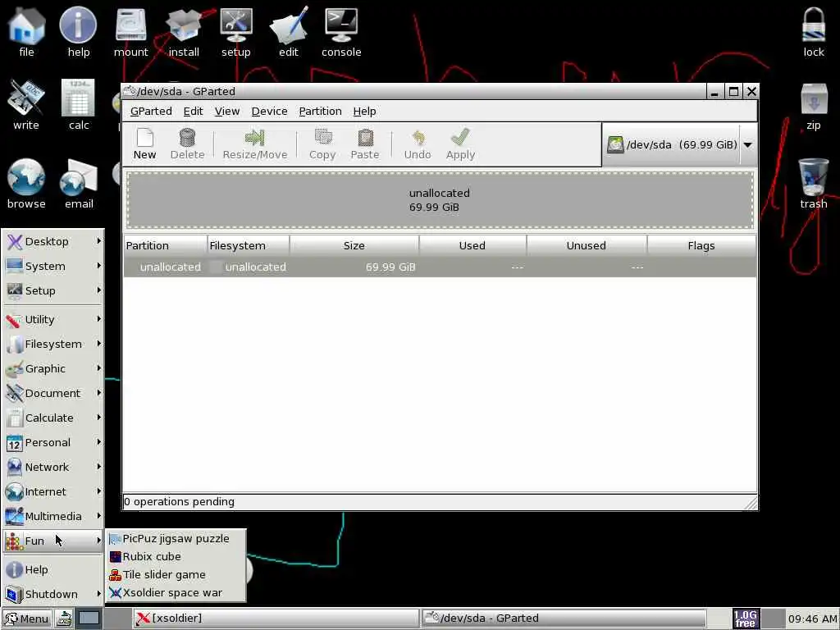Launch Tile slider game
This screenshot has height=630, width=840.
coord(176,575)
